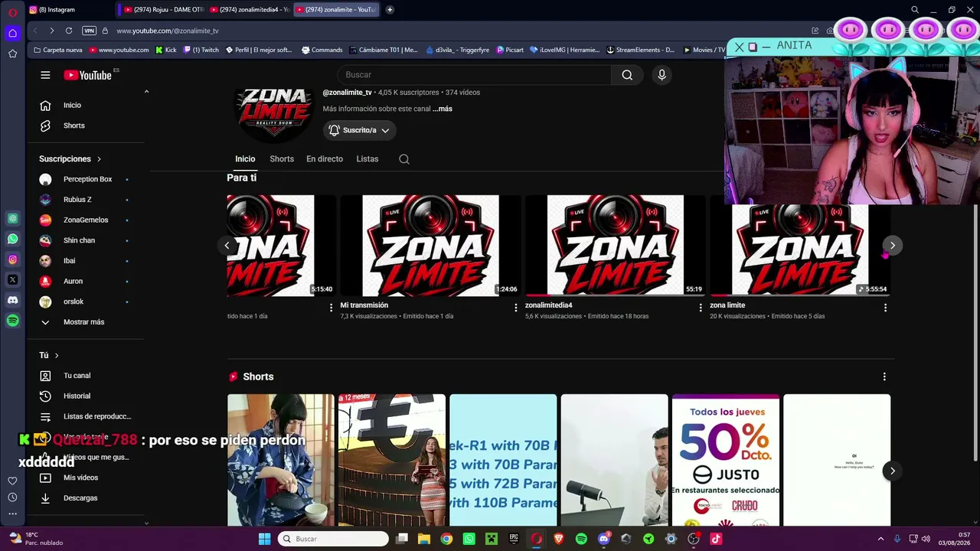Open a new browser tab

pyautogui.click(x=390, y=10)
